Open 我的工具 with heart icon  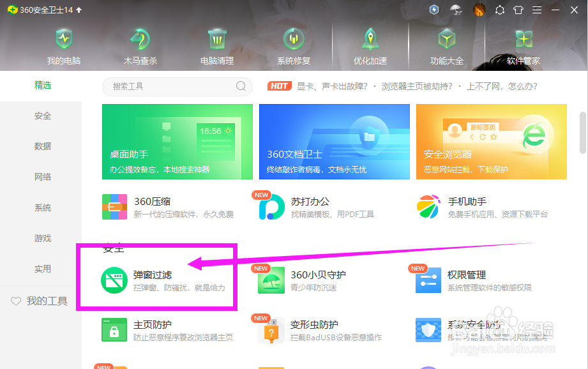coord(40,301)
